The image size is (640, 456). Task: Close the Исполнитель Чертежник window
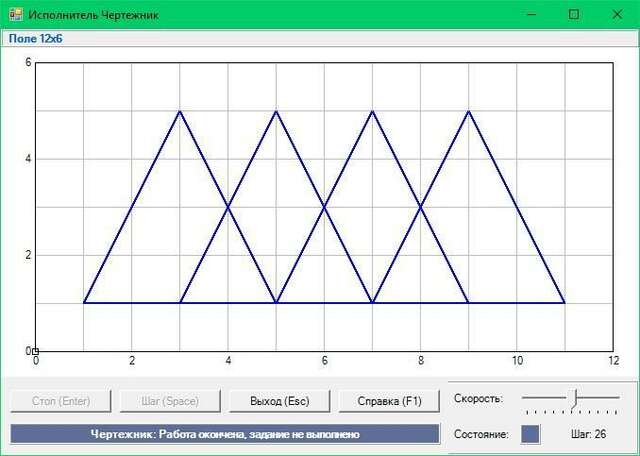pyautogui.click(x=617, y=15)
